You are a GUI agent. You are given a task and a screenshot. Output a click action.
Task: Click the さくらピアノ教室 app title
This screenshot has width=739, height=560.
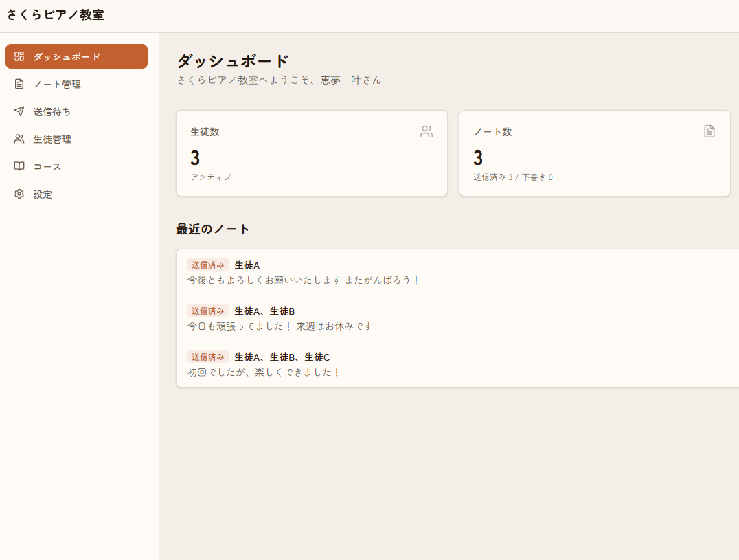point(55,14)
